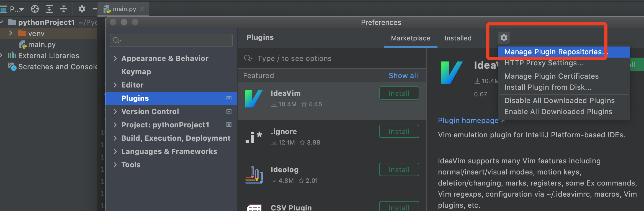Image resolution: width=644 pixels, height=211 pixels.
Task: Switch to the Installed plugins tab
Action: [458, 38]
